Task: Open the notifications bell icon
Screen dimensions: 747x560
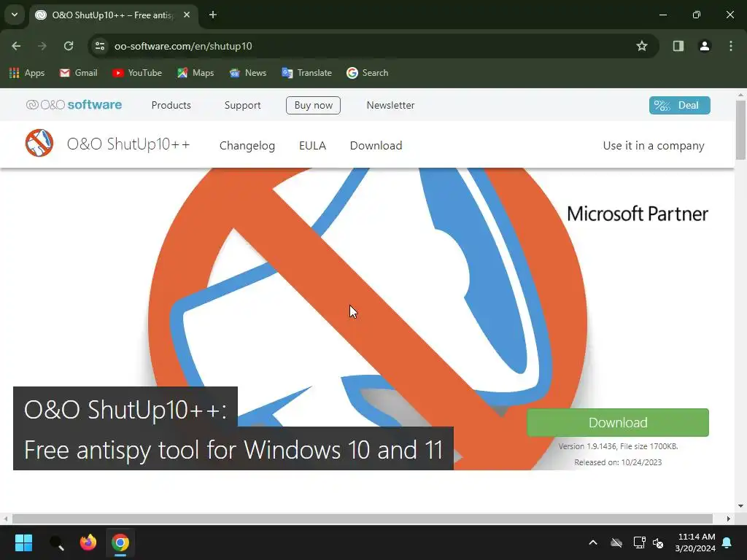Action: point(727,542)
